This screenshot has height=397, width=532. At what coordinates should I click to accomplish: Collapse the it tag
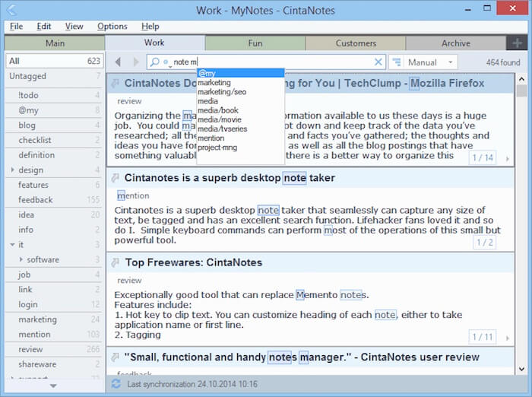pyautogui.click(x=12, y=245)
